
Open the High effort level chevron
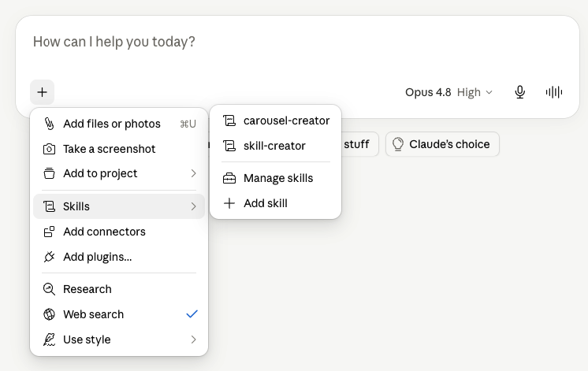tap(489, 92)
